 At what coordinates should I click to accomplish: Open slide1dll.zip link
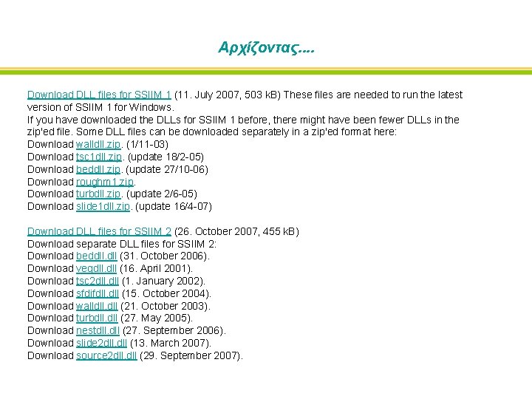point(103,207)
